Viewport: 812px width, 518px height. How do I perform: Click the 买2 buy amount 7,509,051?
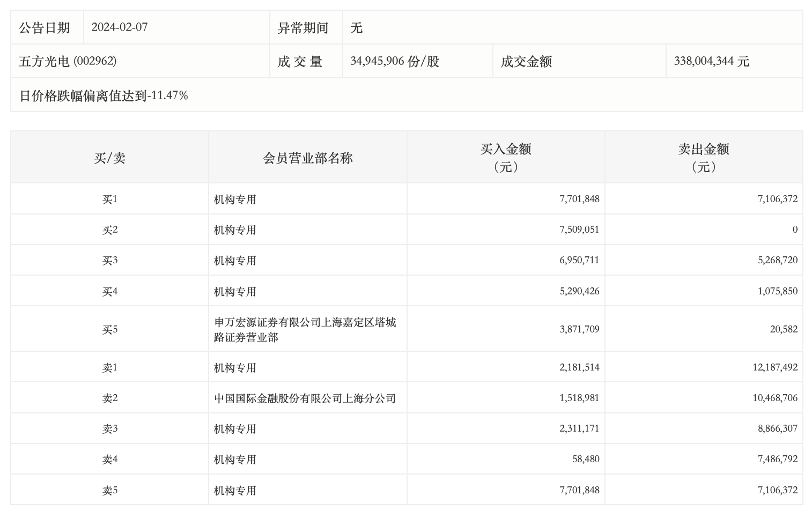(579, 230)
